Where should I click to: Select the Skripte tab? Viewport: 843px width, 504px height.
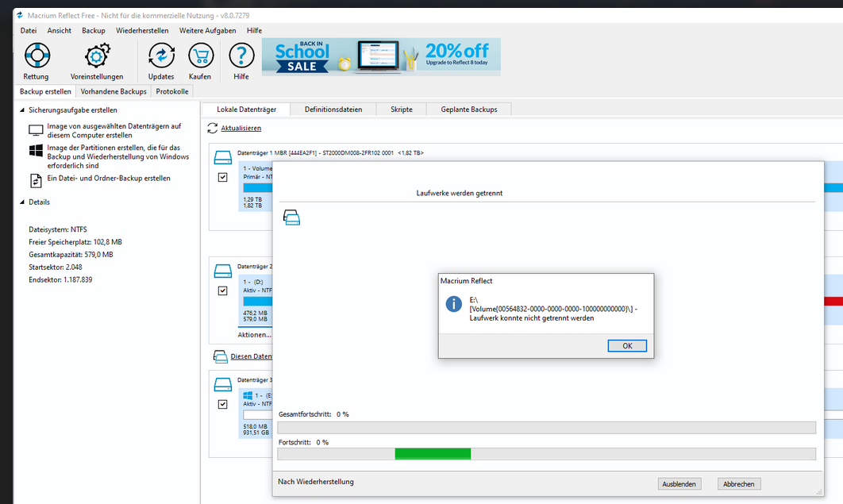[402, 109]
